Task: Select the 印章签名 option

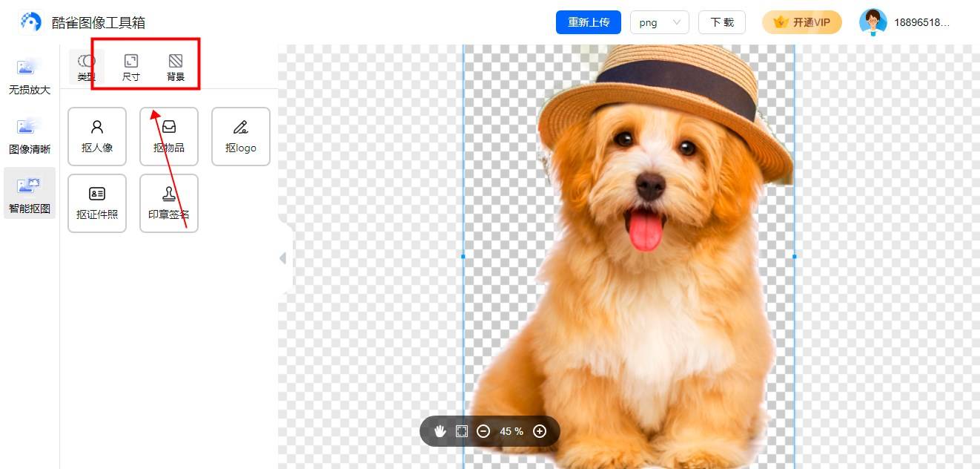Action: tap(169, 203)
